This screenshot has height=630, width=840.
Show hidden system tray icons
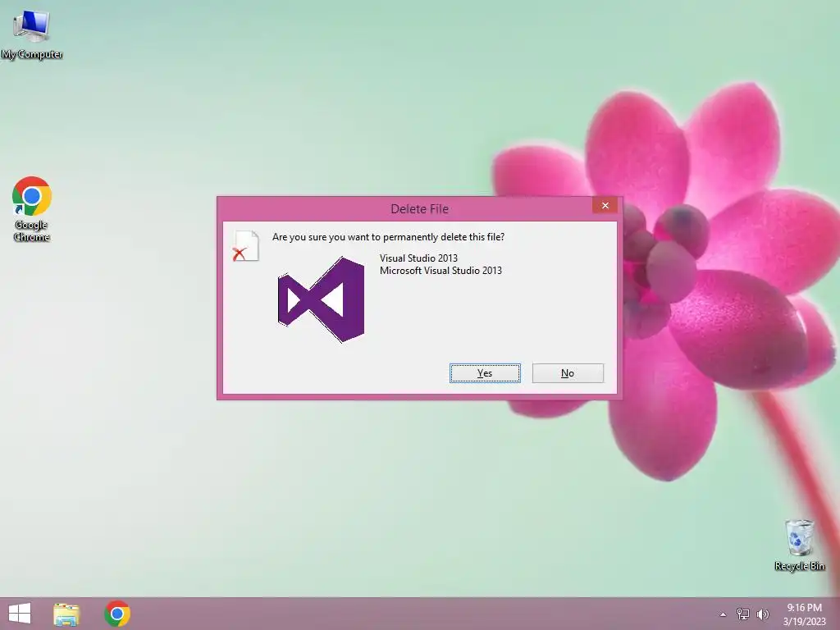point(723,614)
